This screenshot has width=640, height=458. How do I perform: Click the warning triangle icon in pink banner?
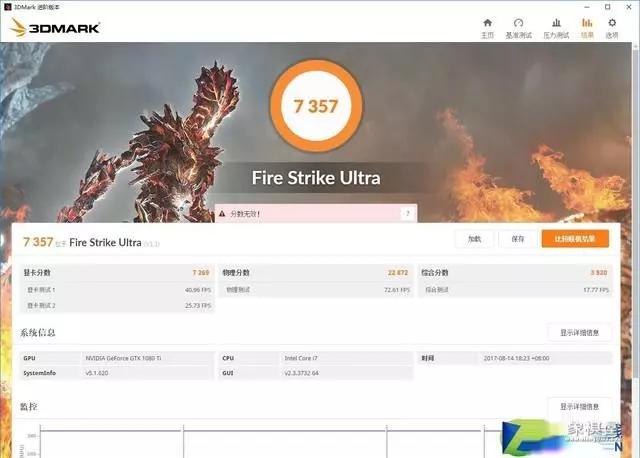tap(222, 213)
